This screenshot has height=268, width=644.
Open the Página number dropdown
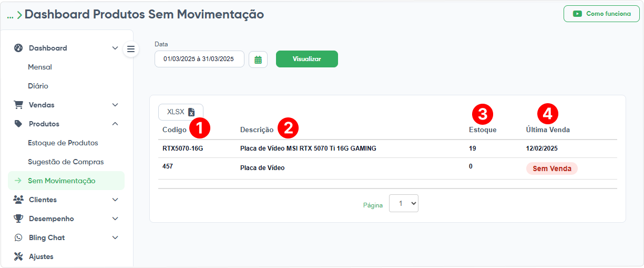pos(404,203)
